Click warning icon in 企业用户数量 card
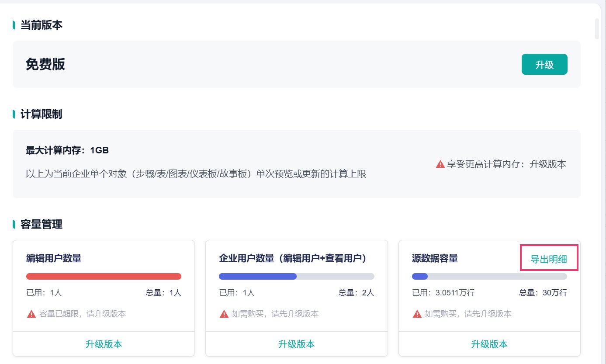606x364 pixels. [x=224, y=314]
